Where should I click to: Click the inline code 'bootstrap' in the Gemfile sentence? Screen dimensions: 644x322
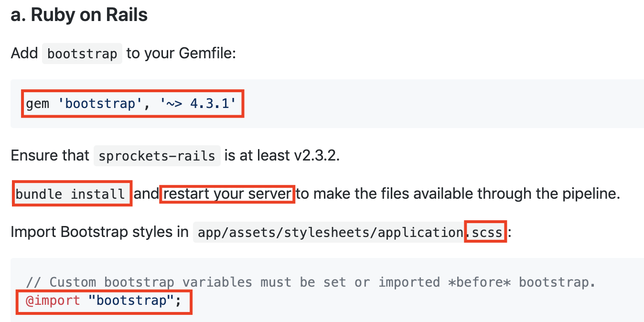[82, 54]
